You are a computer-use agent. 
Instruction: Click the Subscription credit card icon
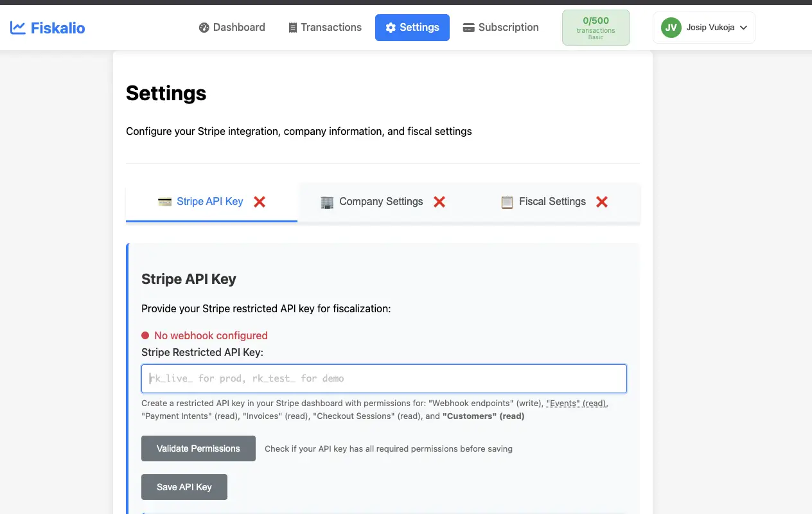(469, 28)
